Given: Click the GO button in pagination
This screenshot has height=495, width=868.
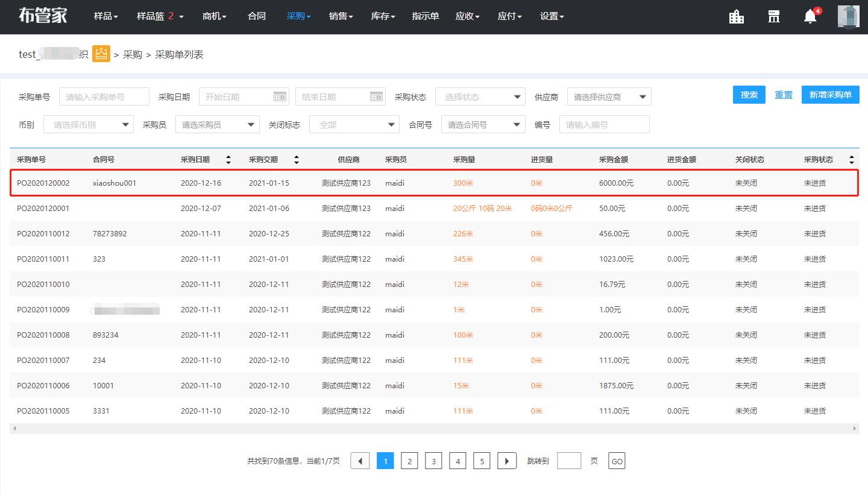Looking at the screenshot, I should (617, 461).
